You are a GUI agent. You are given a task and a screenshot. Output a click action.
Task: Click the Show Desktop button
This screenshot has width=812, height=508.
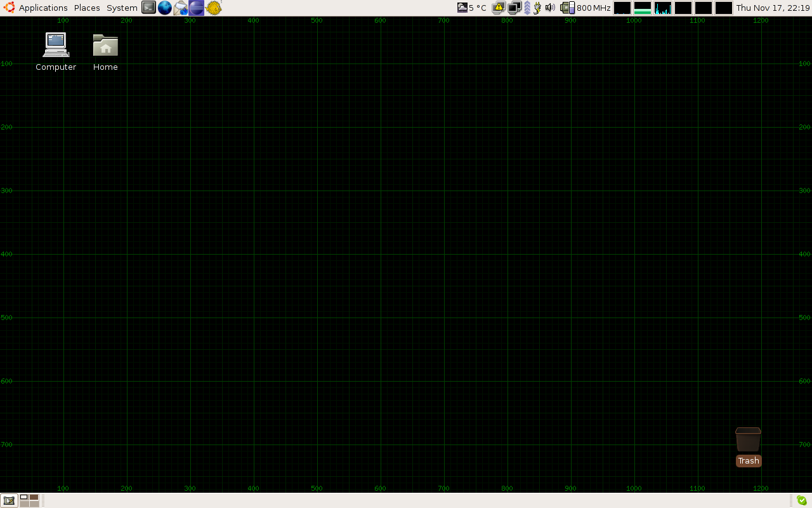[9, 500]
